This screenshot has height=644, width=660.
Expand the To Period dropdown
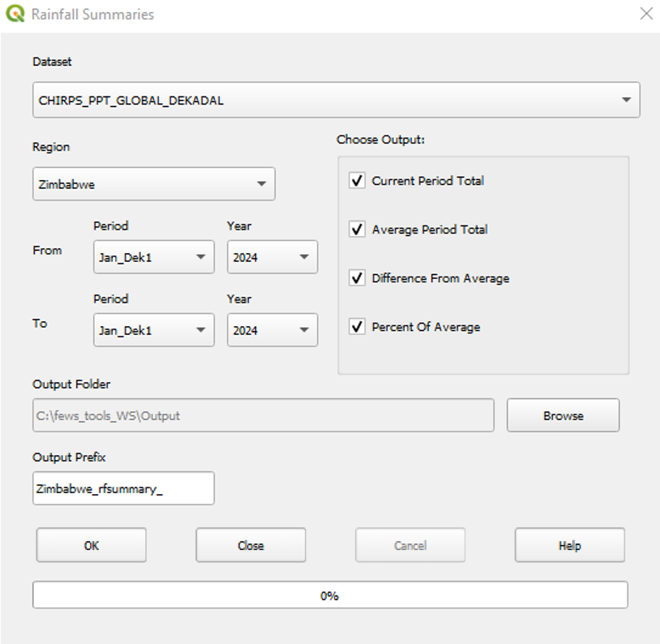(153, 330)
